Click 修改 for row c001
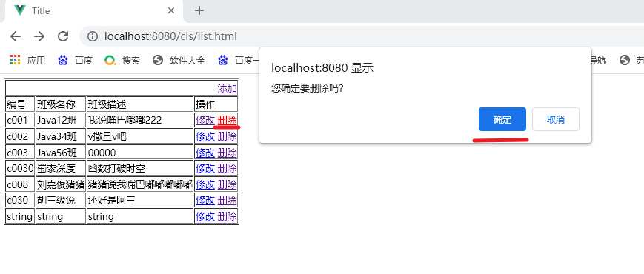Viewport: 644px width, 274px height. coord(205,120)
